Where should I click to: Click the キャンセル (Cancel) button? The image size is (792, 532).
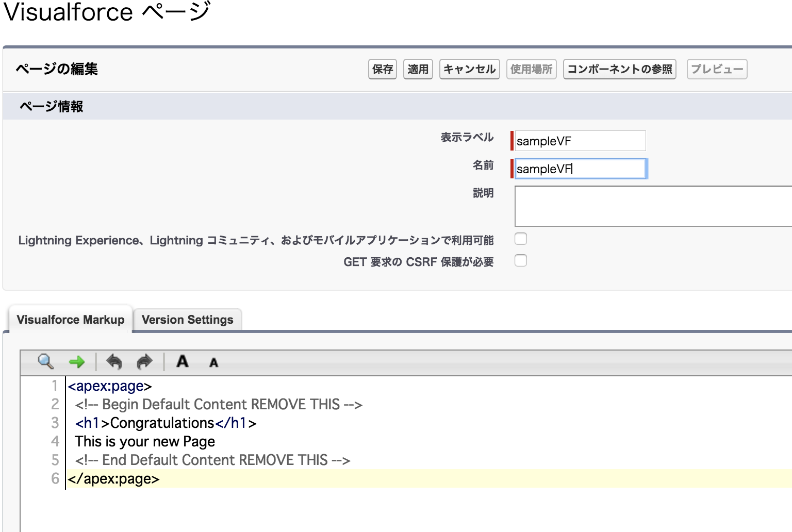tap(469, 69)
